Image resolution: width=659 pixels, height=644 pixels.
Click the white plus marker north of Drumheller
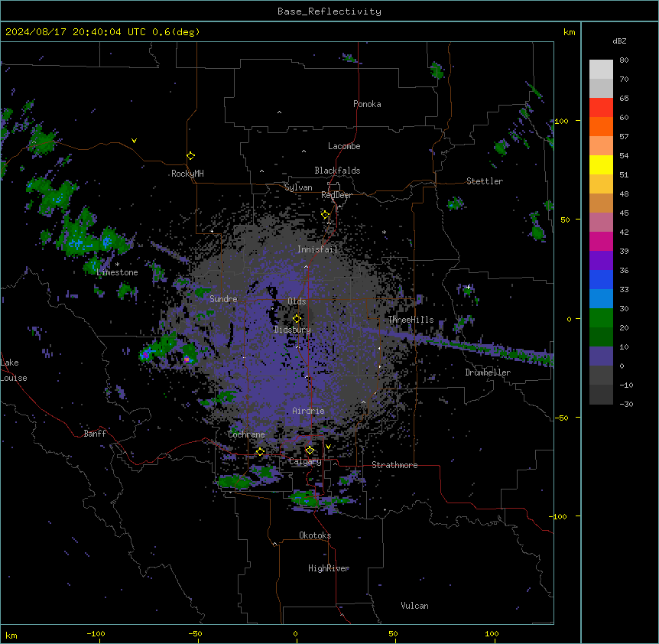click(468, 287)
